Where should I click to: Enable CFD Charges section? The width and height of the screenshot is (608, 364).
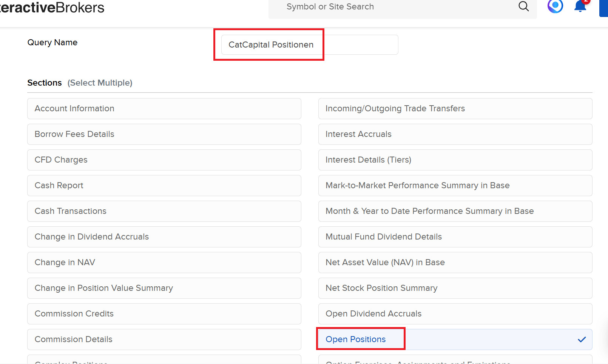(164, 160)
